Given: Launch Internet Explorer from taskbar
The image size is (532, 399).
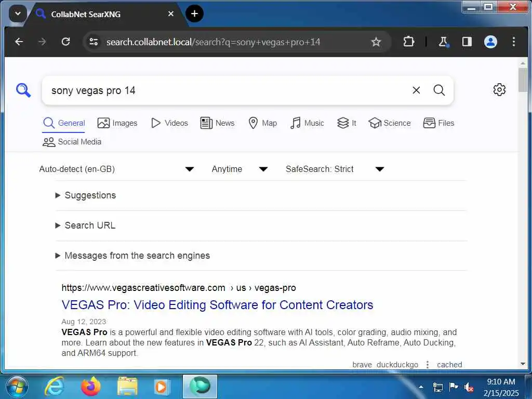Looking at the screenshot, I should coord(54,387).
